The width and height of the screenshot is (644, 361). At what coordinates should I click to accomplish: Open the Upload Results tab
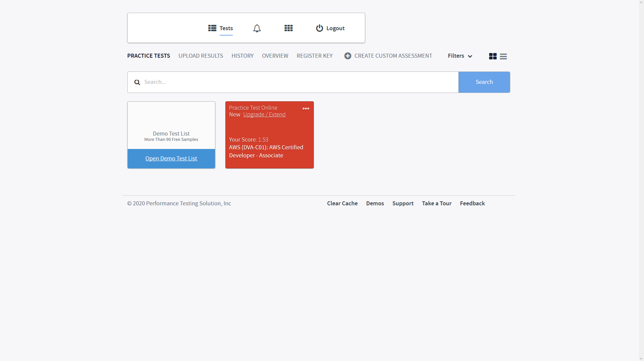tap(201, 56)
